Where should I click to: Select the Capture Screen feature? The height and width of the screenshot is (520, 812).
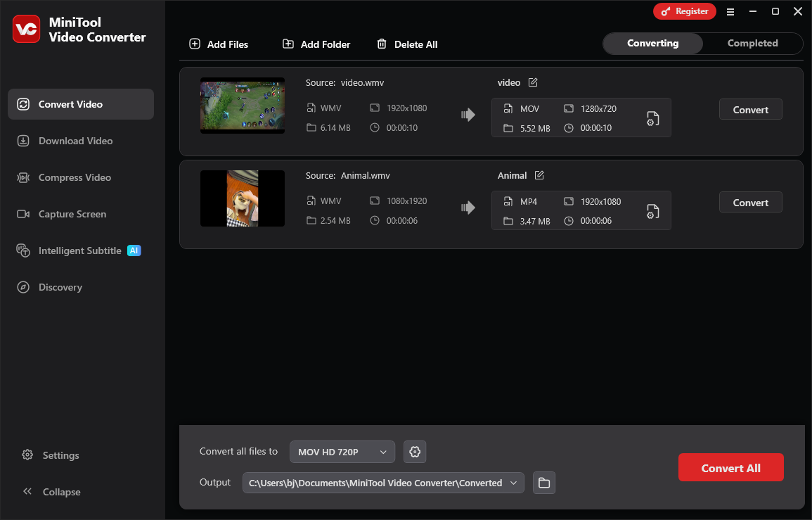point(74,214)
